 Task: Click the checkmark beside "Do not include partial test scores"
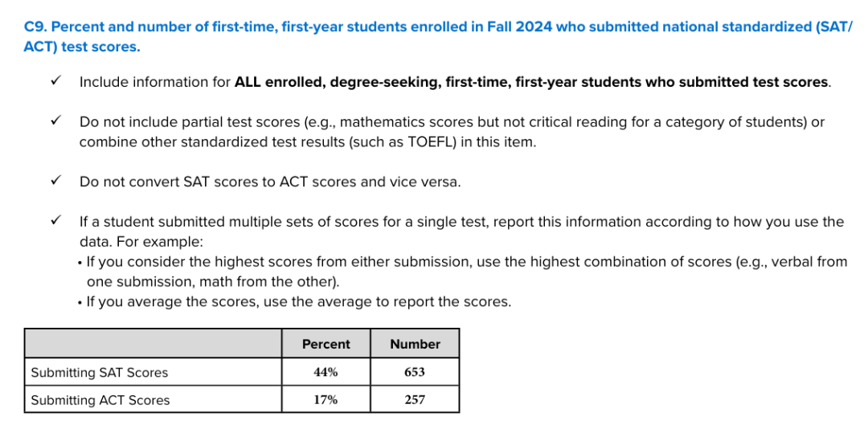[x=55, y=121]
